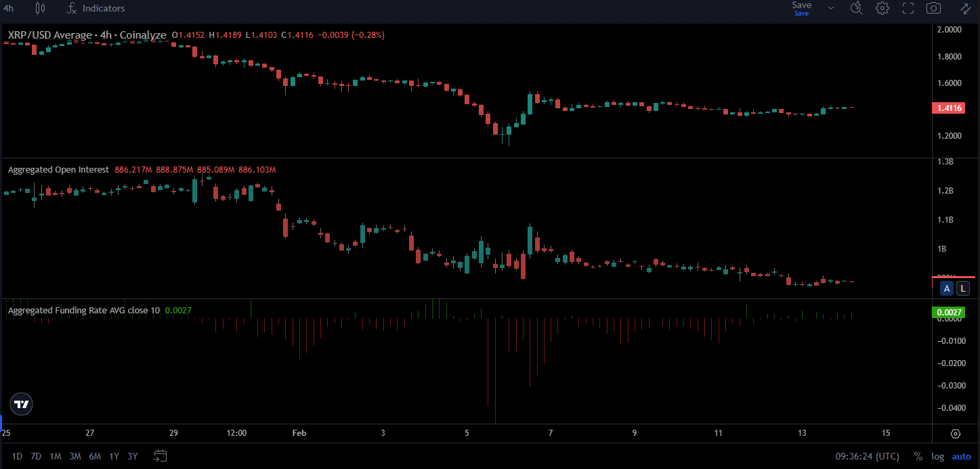Open chart settings with gear icon
This screenshot has width=980, height=469.
coord(881,8)
